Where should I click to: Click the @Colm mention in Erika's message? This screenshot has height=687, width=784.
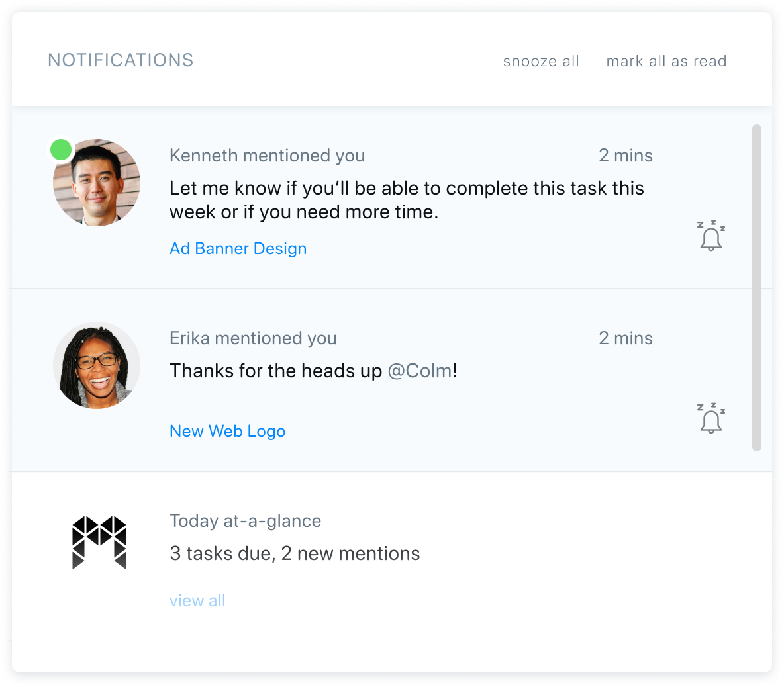420,371
